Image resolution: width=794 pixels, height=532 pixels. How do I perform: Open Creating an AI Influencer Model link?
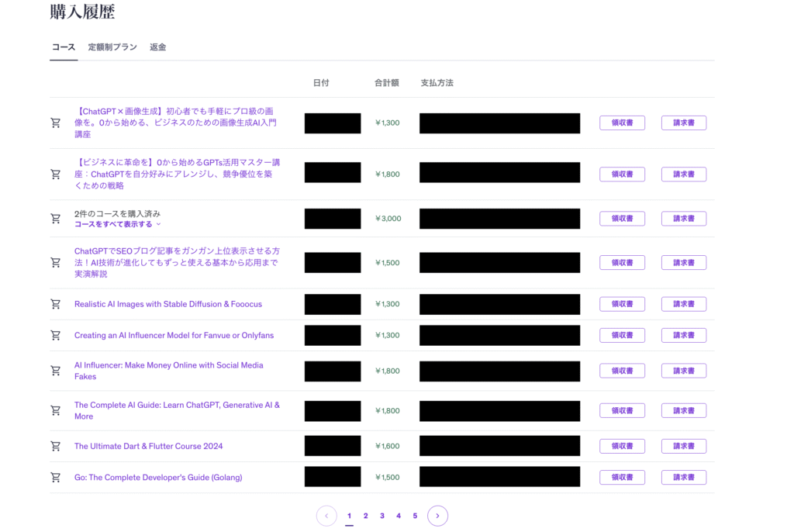[174, 336]
